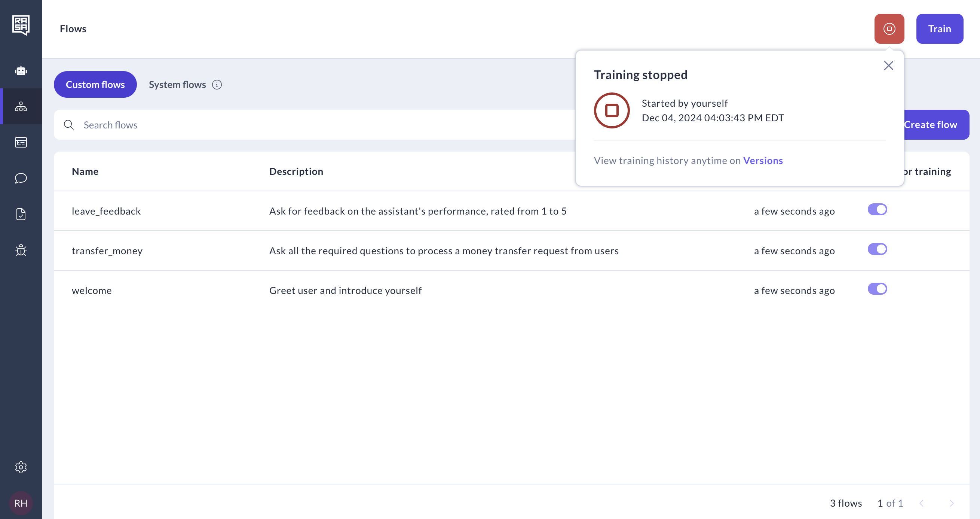Open the assistant robot sidebar icon
This screenshot has width=980, height=519.
pyautogui.click(x=21, y=71)
